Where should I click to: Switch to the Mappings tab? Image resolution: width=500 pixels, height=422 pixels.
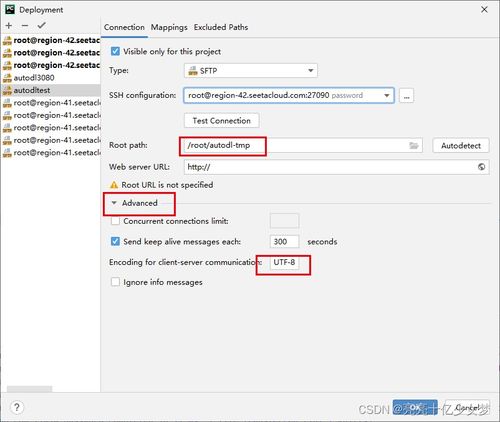click(x=169, y=27)
